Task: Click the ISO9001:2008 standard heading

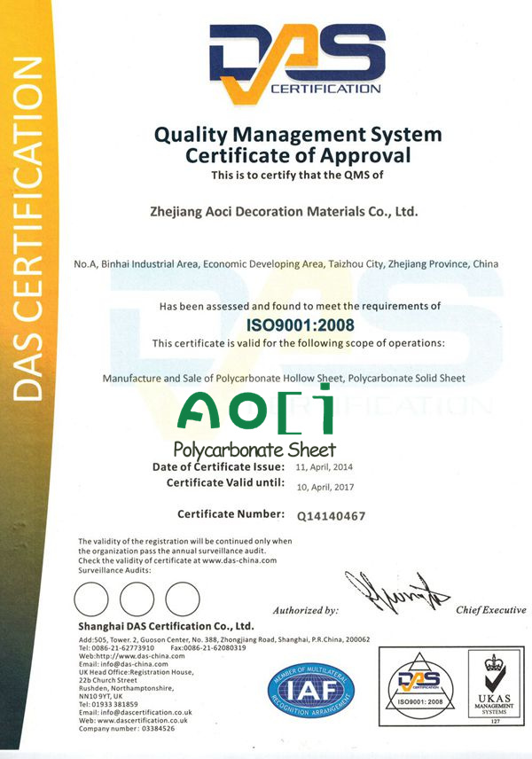Action: [x=298, y=323]
